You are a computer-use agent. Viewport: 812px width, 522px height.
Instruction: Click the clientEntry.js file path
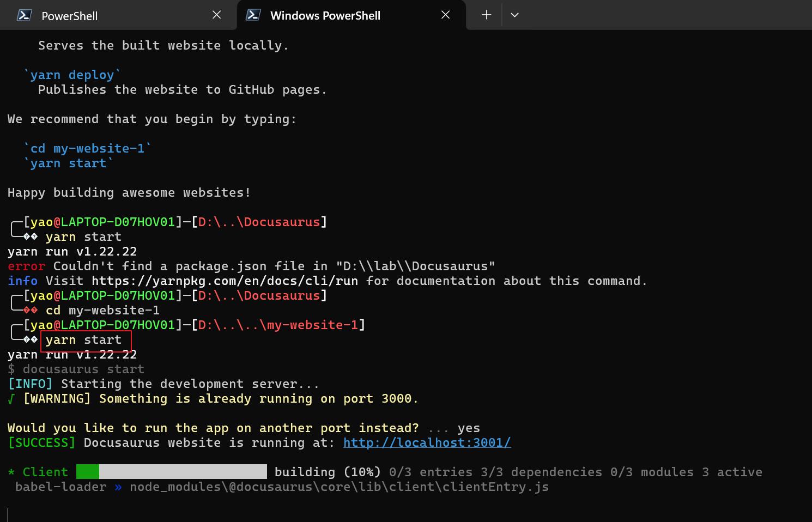339,487
